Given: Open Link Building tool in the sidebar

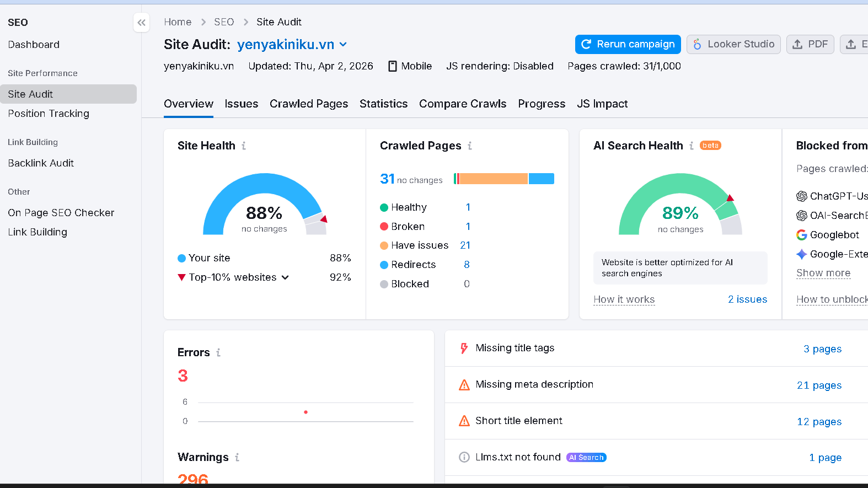Looking at the screenshot, I should [37, 232].
